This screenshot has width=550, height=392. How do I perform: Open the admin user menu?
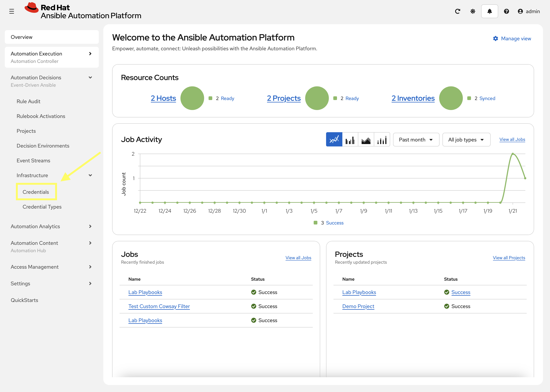[x=529, y=11]
